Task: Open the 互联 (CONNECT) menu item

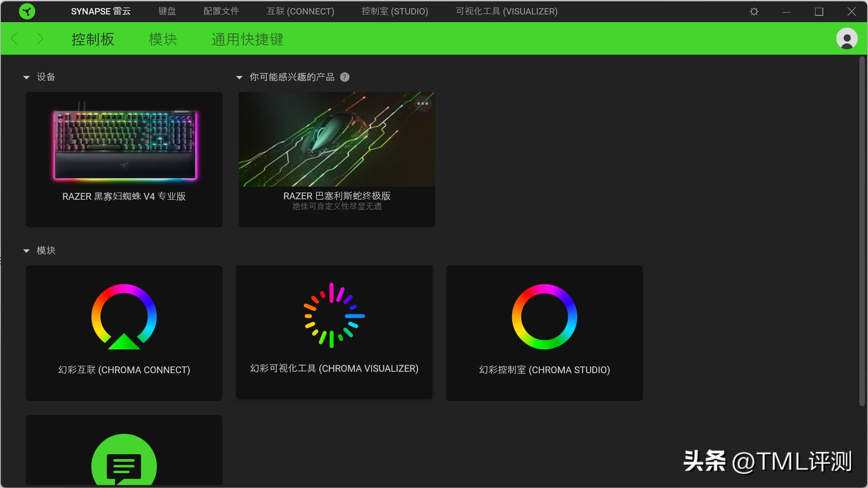Action: [301, 11]
